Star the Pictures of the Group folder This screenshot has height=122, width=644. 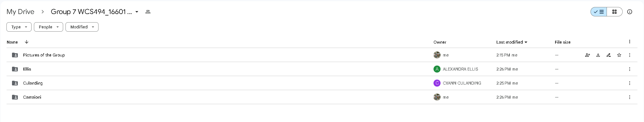619,55
